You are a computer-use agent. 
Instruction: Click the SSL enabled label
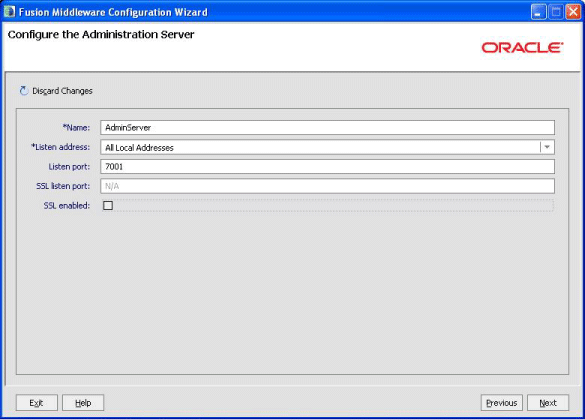pyautogui.click(x=67, y=206)
